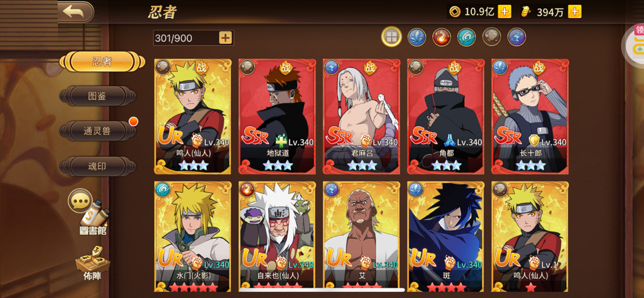The image size is (644, 298).
Task: Open the 君麻吕 ninja card
Action: coord(361,117)
